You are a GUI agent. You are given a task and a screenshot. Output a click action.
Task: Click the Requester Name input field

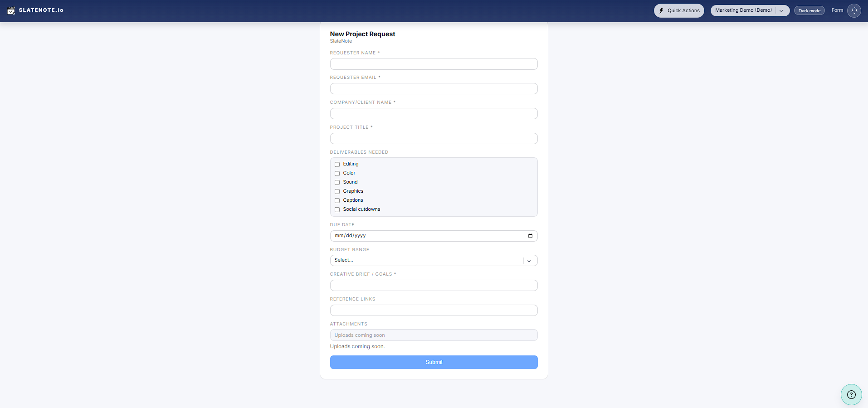coord(434,63)
